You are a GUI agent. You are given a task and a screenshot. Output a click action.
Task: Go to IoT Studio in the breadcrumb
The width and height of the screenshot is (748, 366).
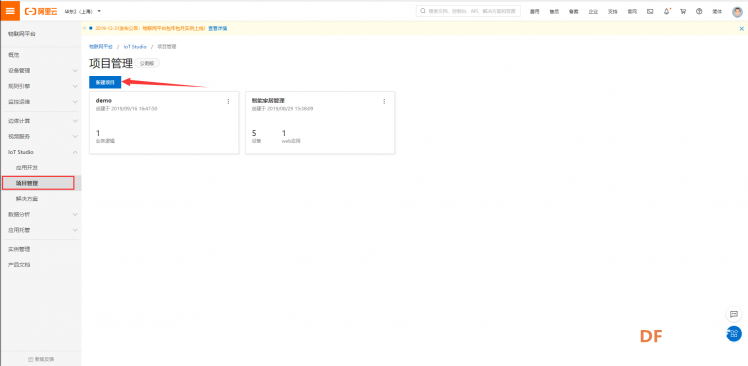coord(135,47)
